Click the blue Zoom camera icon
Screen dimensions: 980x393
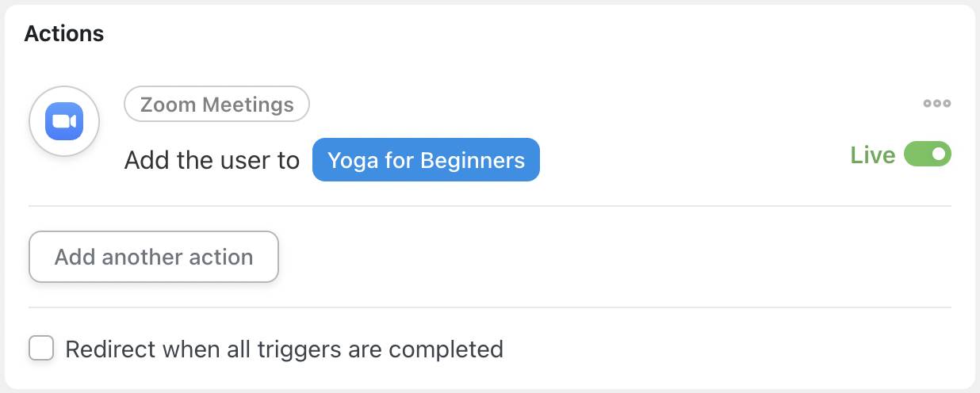click(64, 122)
